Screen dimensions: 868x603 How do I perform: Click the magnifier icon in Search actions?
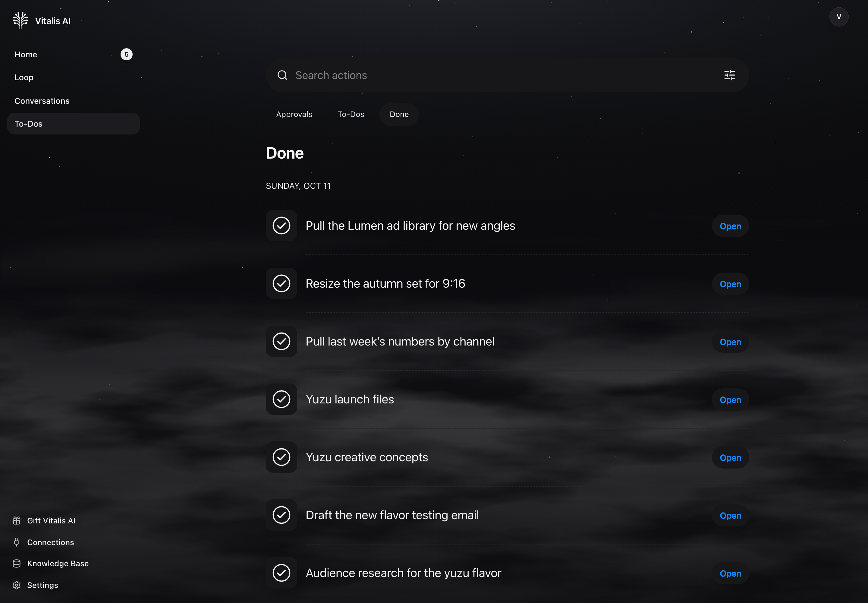[282, 75]
